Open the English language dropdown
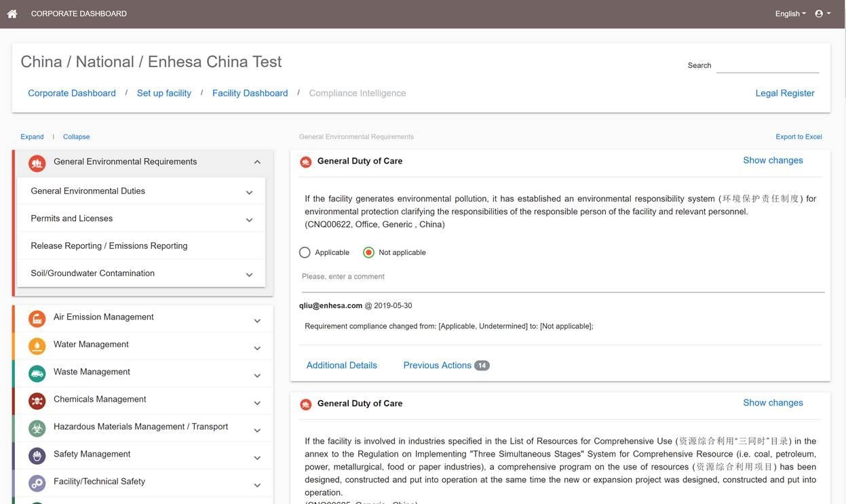This screenshot has width=846, height=504. [790, 14]
